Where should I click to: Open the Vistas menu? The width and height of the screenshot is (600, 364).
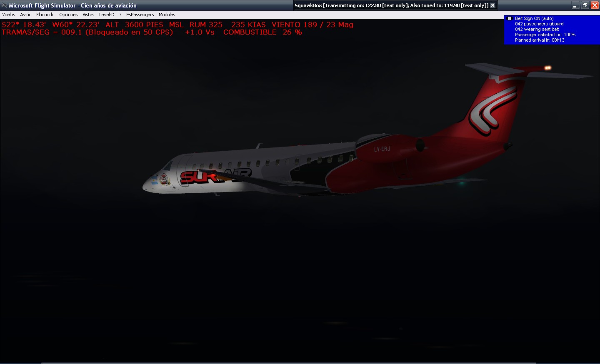tap(88, 15)
